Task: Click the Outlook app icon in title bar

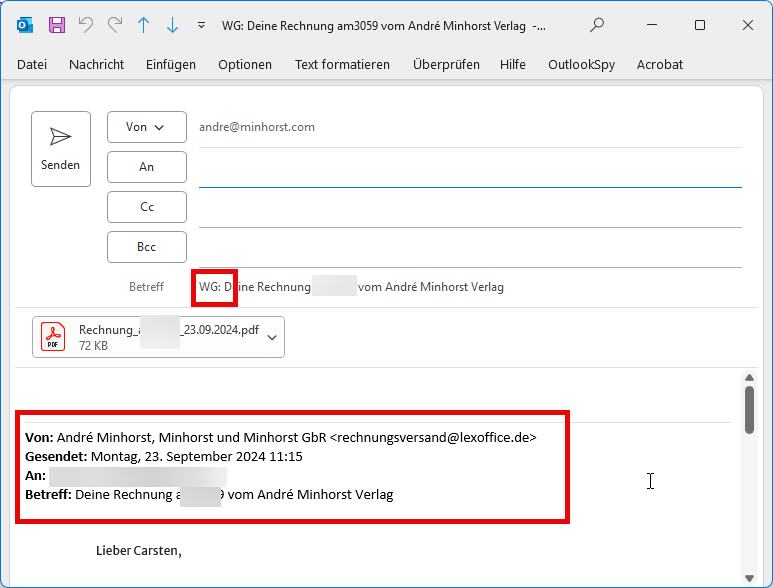Action: 25,25
